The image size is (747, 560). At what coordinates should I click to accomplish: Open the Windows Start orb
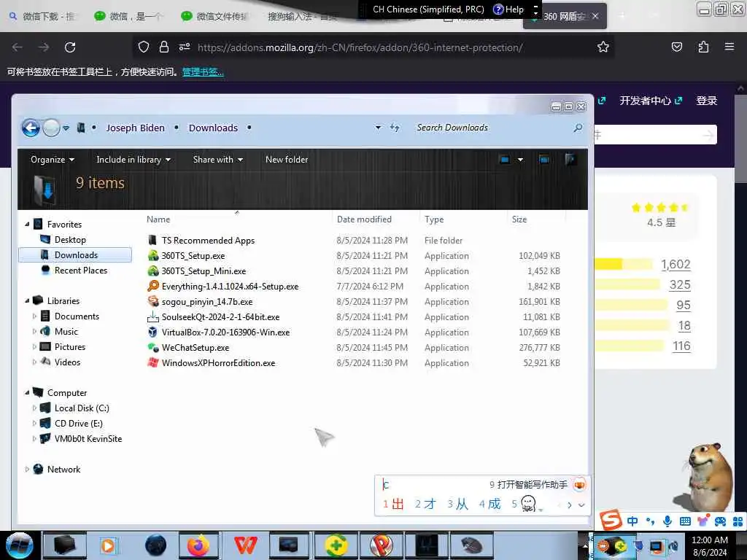tap(20, 545)
